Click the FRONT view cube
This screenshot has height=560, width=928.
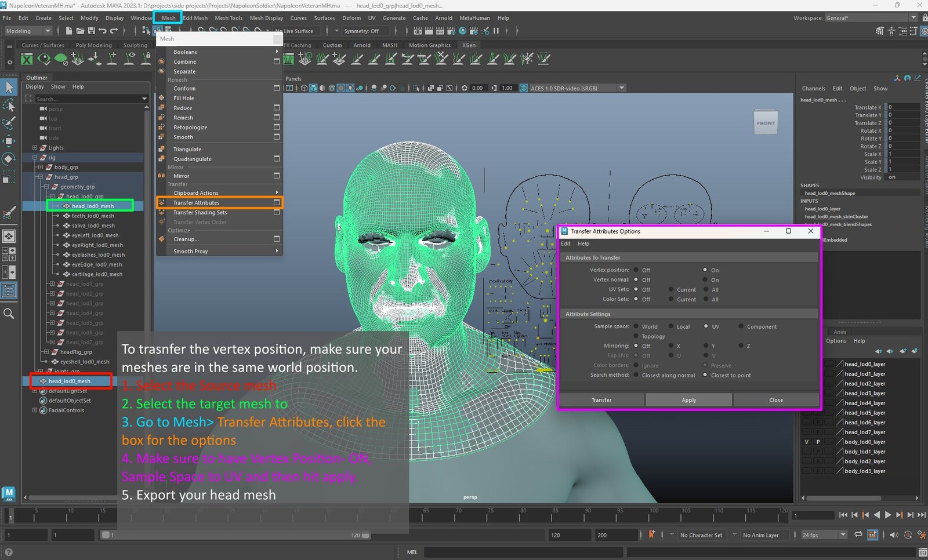765,123
